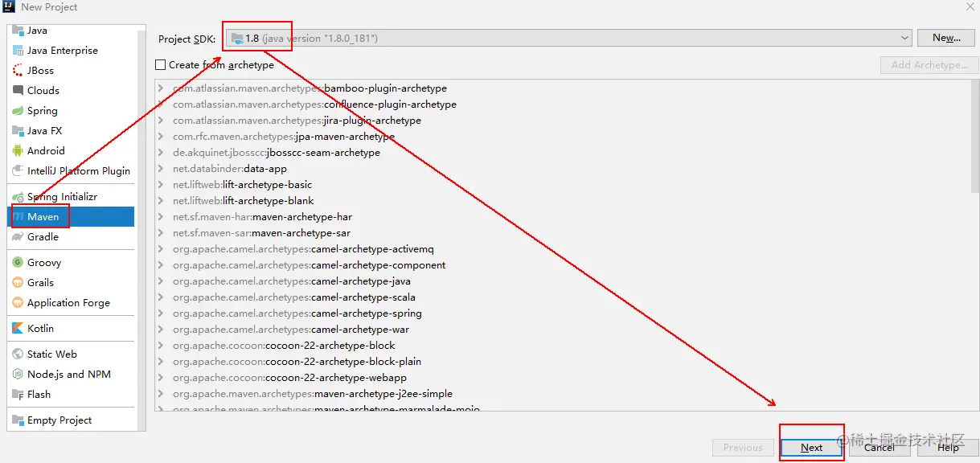
Task: Select cocoon-22-archetype-block row
Action: (563, 346)
